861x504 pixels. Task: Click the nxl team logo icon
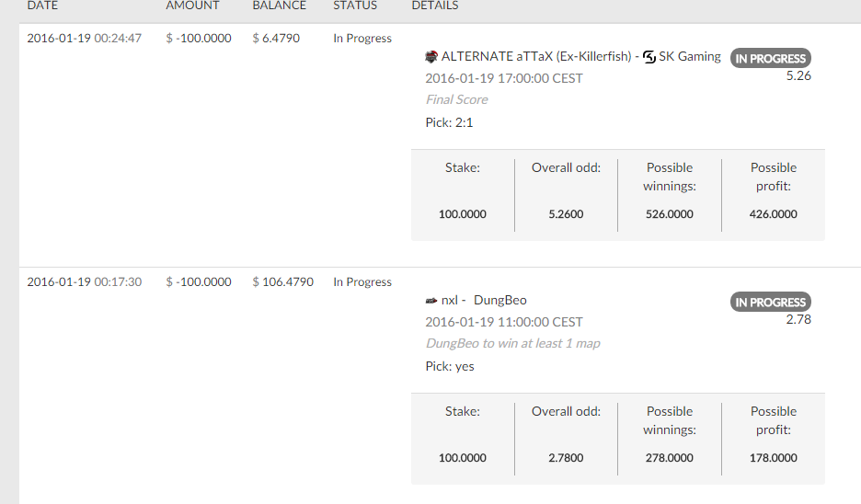click(431, 301)
